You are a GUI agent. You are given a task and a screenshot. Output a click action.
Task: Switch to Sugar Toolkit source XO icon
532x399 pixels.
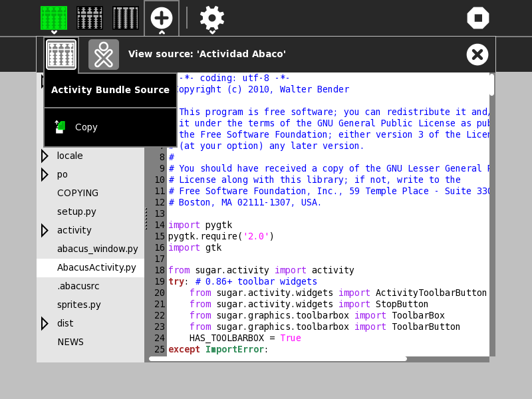[x=104, y=55]
